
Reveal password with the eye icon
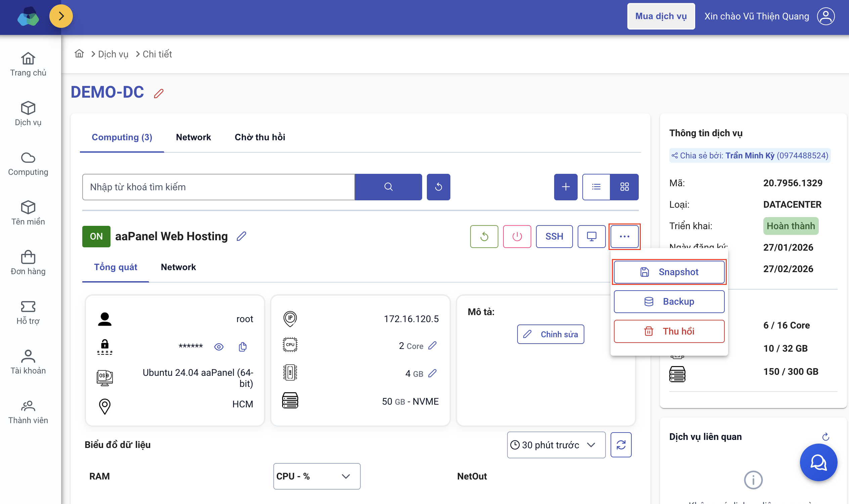click(219, 346)
